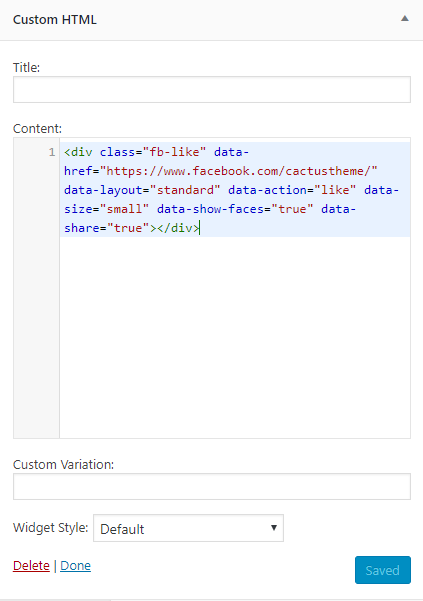Click the class value "fb-like"
This screenshot has height=601, width=423.
click(174, 152)
